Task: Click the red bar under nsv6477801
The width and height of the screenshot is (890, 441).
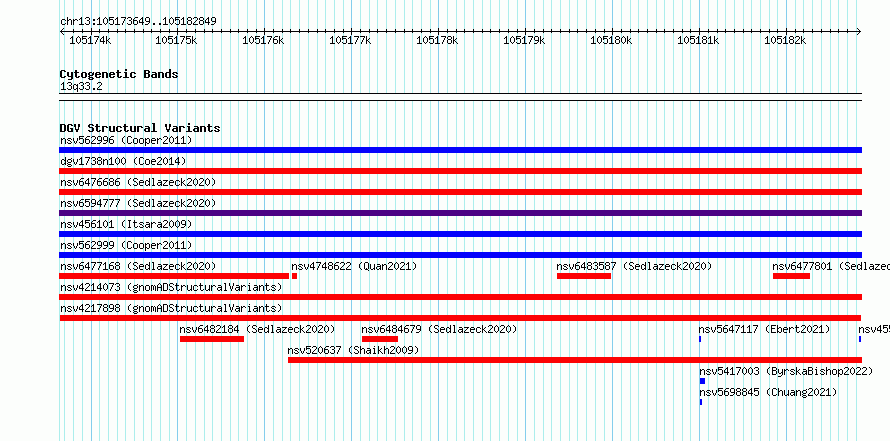Action: coord(791,276)
